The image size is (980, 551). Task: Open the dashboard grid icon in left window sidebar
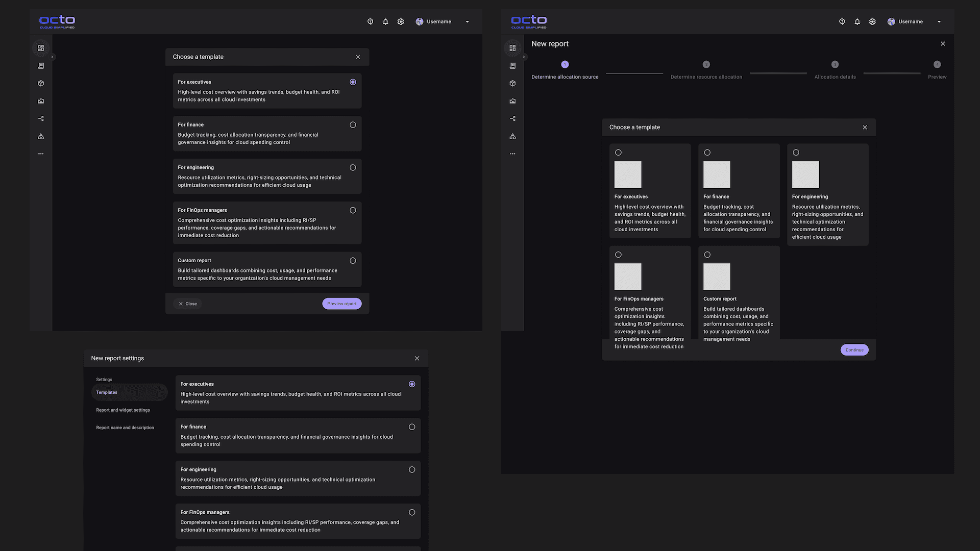point(41,48)
